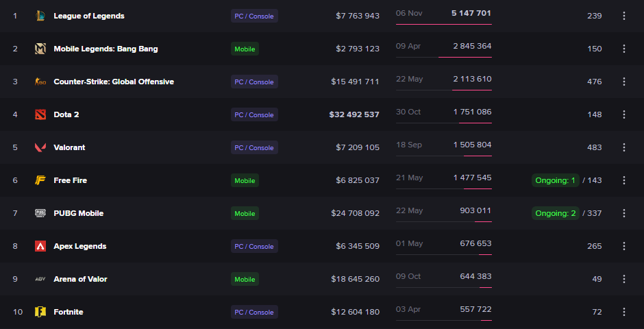
Task: Open three-dot menu for Valorant row
Action: click(x=624, y=147)
